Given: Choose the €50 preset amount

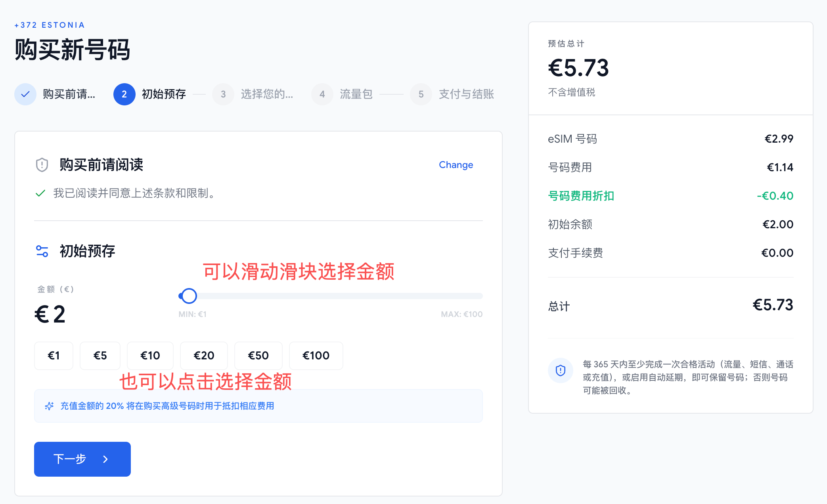Looking at the screenshot, I should pos(258,356).
